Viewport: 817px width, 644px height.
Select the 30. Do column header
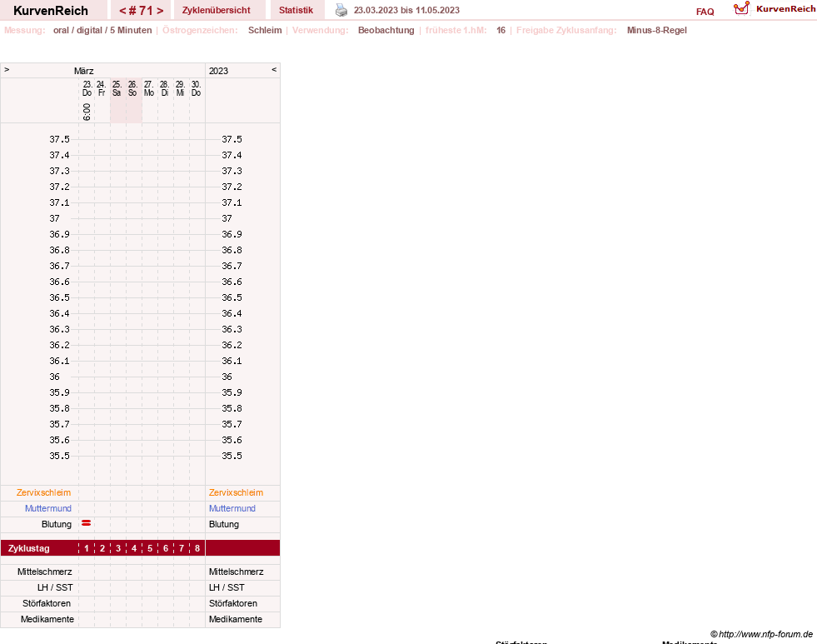tap(196, 88)
